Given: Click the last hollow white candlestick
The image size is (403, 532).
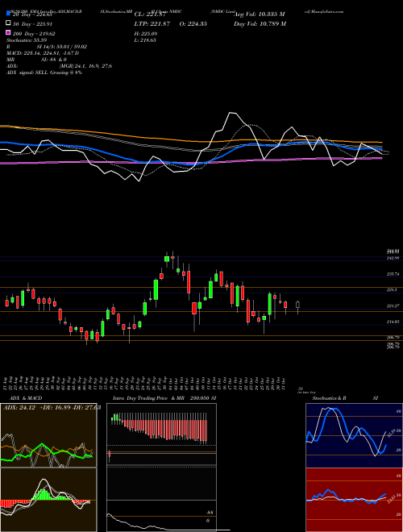Looking at the screenshot, I should click(298, 305).
